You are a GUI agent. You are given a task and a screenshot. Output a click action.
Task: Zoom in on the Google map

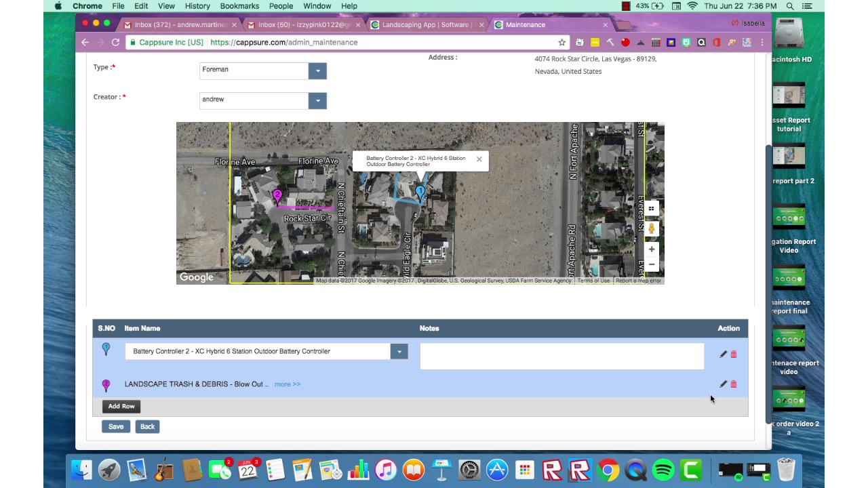pyautogui.click(x=652, y=249)
